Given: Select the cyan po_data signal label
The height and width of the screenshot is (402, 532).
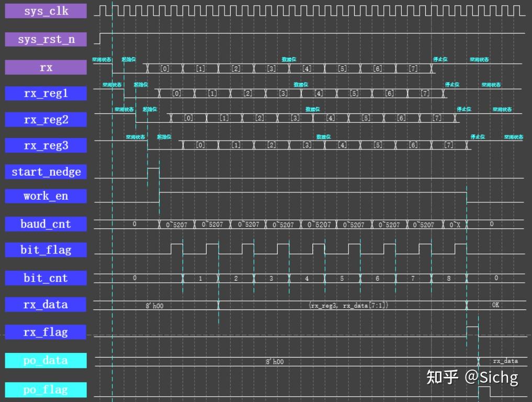Looking at the screenshot, I should click(45, 360).
